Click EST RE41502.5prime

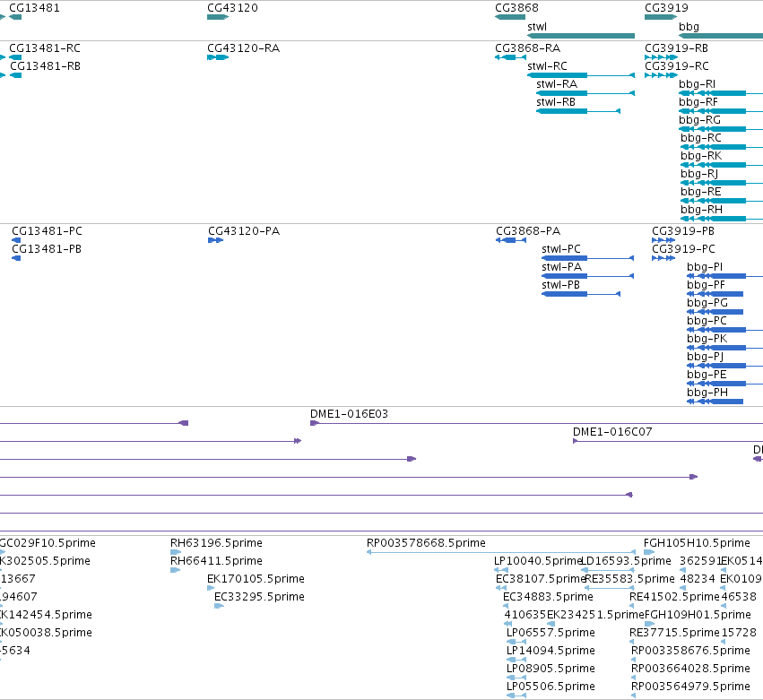tap(674, 597)
